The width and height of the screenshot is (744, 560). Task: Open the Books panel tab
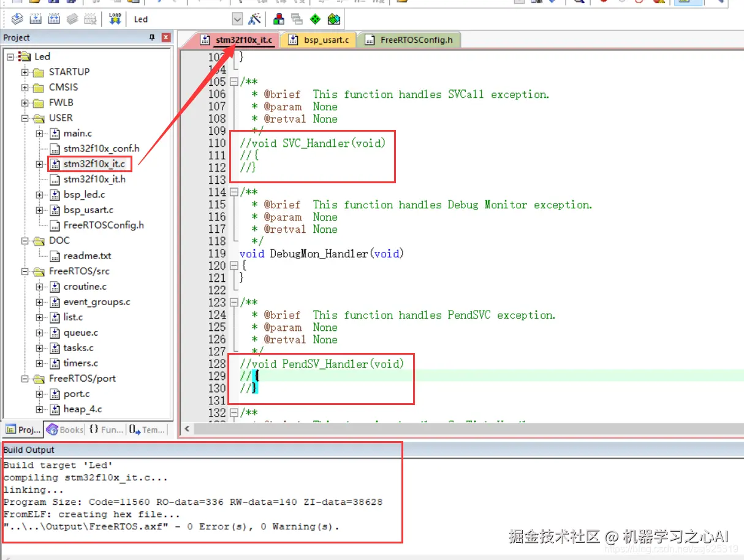click(x=64, y=429)
